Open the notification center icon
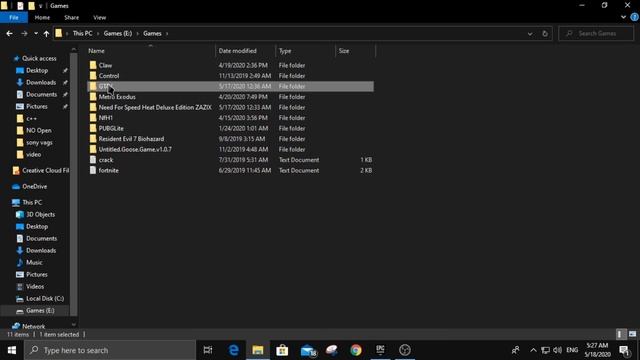This screenshot has width=640, height=360. pyautogui.click(x=624, y=350)
